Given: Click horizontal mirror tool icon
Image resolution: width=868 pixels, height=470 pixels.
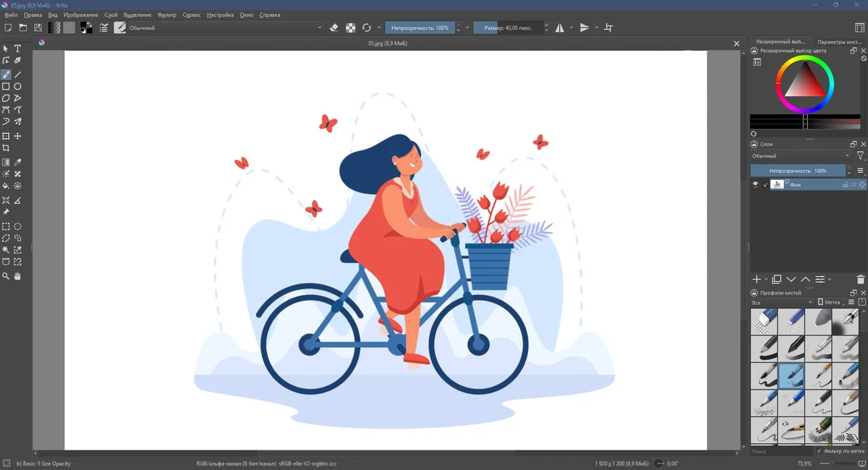Looking at the screenshot, I should click(560, 27).
